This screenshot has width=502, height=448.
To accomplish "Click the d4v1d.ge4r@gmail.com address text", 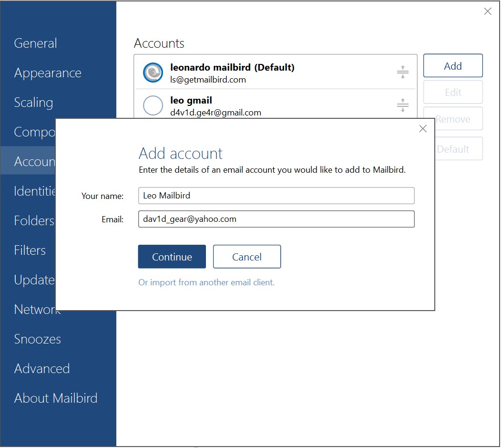I will click(216, 113).
